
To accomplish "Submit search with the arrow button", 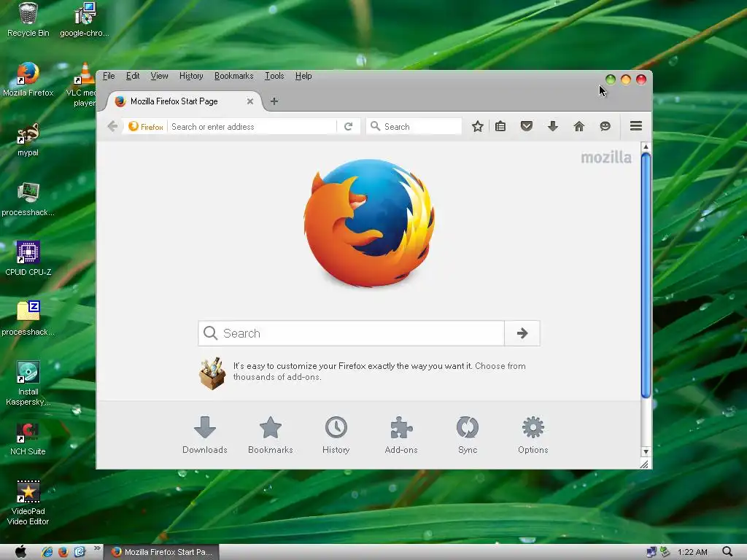I will click(x=522, y=333).
